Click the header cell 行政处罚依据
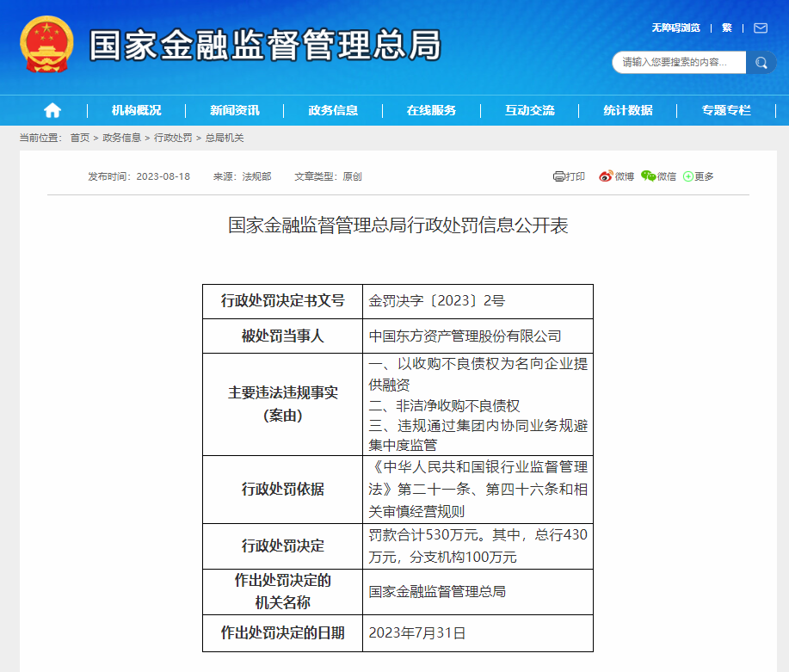 pyautogui.click(x=283, y=490)
